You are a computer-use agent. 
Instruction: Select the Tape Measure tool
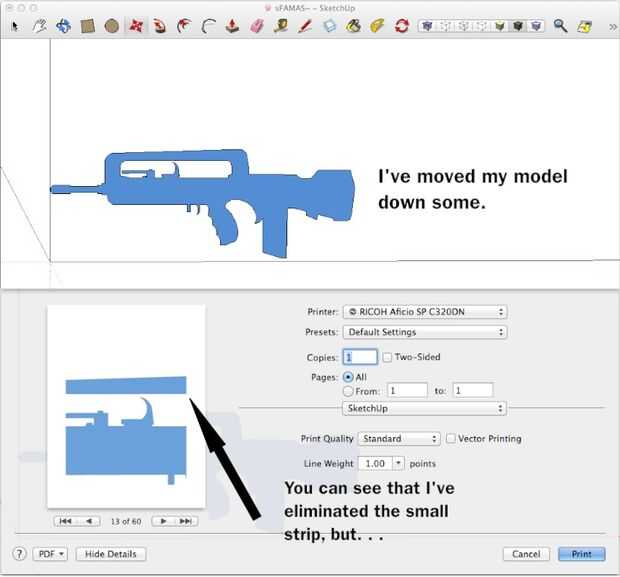(281, 26)
